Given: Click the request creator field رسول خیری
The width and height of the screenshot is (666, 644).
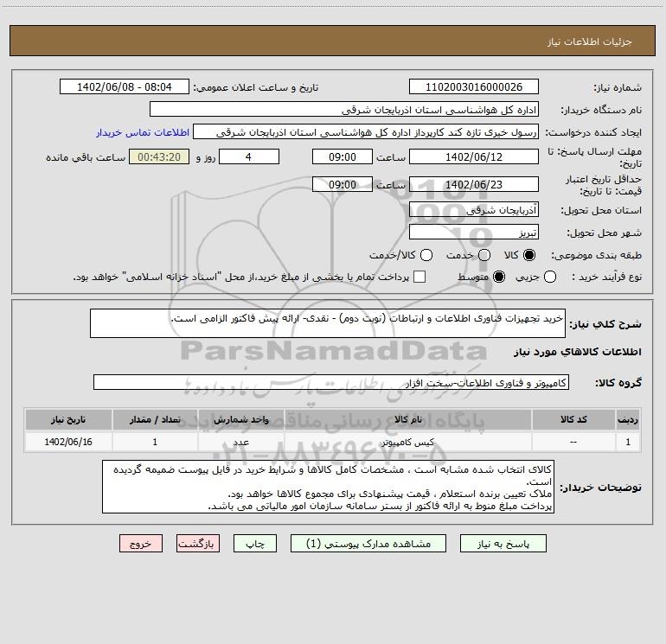Looking at the screenshot, I should (366, 131).
